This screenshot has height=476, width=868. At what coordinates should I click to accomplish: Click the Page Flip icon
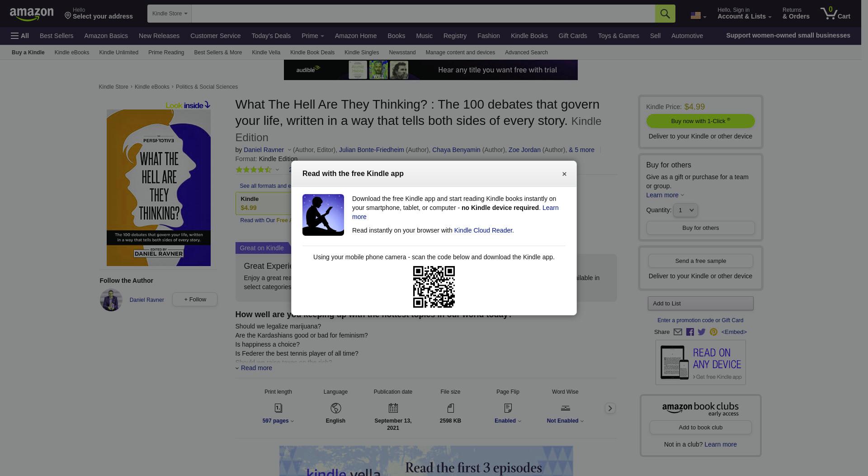[x=508, y=408]
